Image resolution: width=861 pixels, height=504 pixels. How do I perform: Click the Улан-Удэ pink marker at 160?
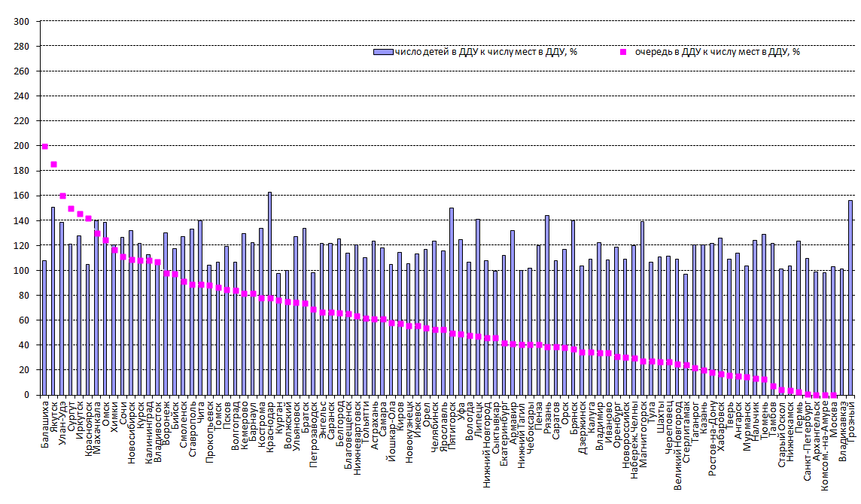[x=62, y=196]
